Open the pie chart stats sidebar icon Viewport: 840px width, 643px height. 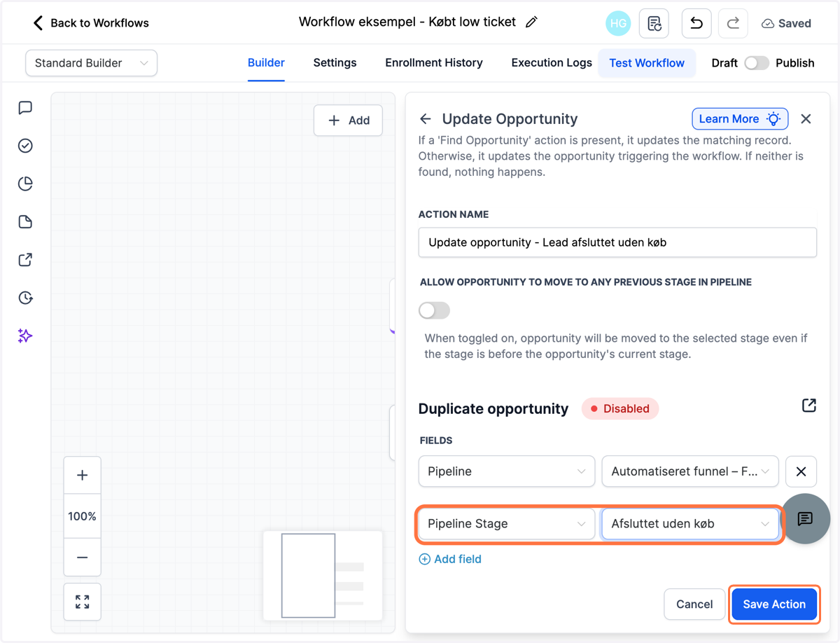coord(25,184)
